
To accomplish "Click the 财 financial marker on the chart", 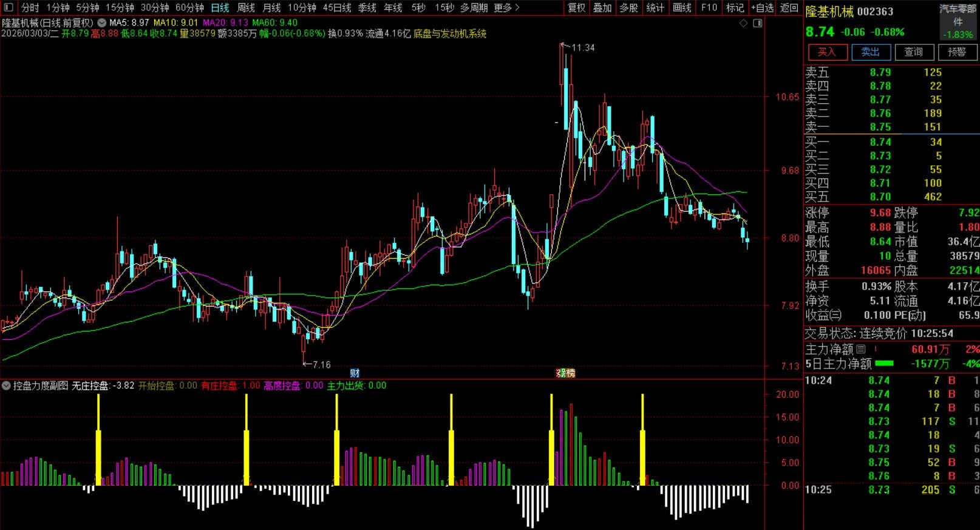I will 355,373.
